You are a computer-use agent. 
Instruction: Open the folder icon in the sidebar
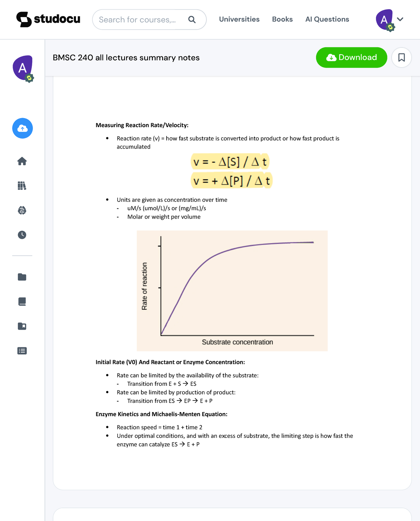pos(22,277)
